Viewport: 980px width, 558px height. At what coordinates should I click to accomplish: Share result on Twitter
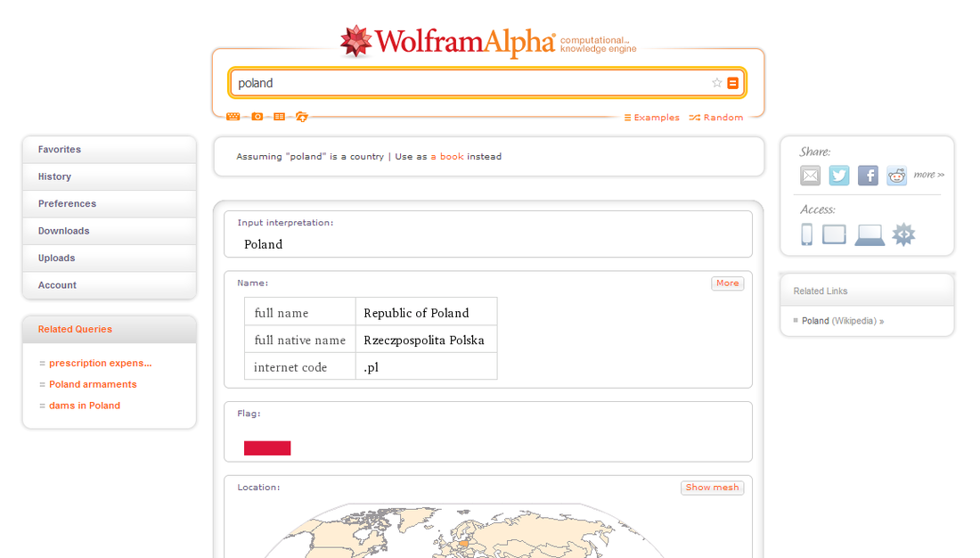pyautogui.click(x=838, y=176)
